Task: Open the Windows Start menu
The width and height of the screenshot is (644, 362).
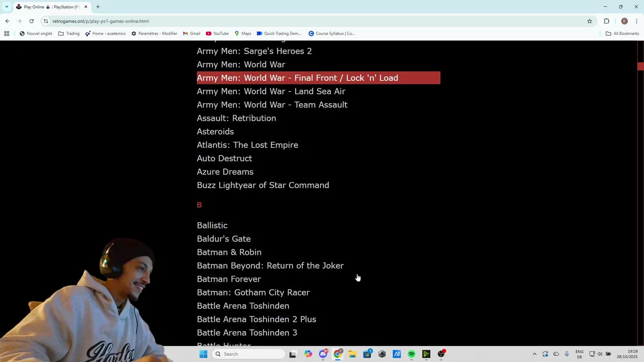Action: coord(203,354)
